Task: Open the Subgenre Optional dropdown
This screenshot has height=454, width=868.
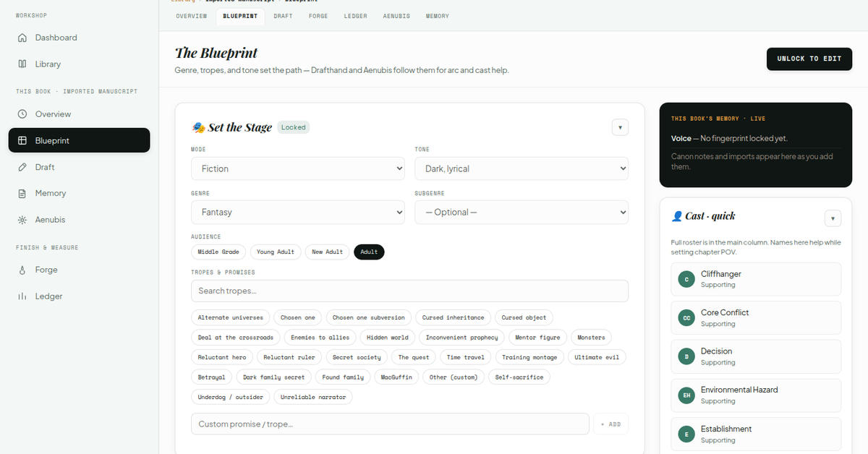Action: (522, 213)
